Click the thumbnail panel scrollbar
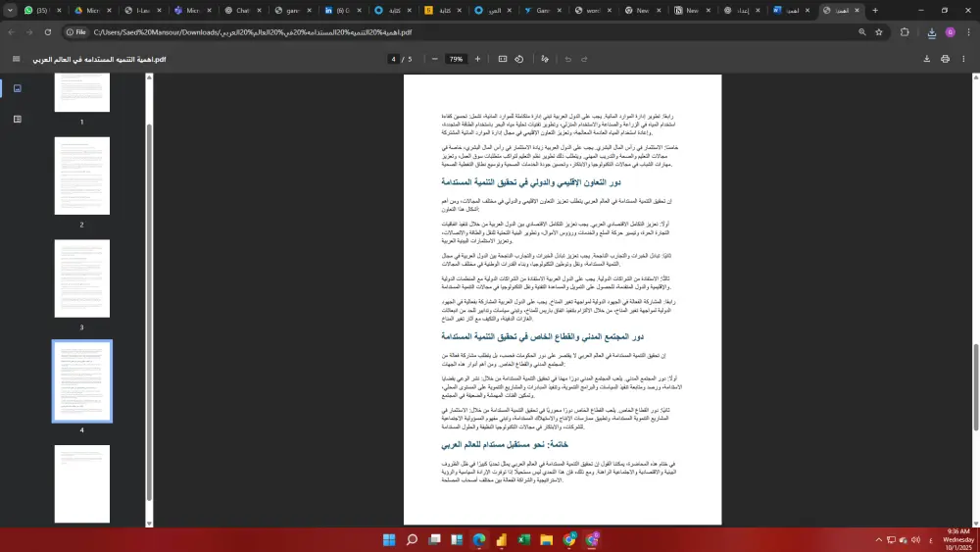The height and width of the screenshot is (552, 980). pos(149,312)
